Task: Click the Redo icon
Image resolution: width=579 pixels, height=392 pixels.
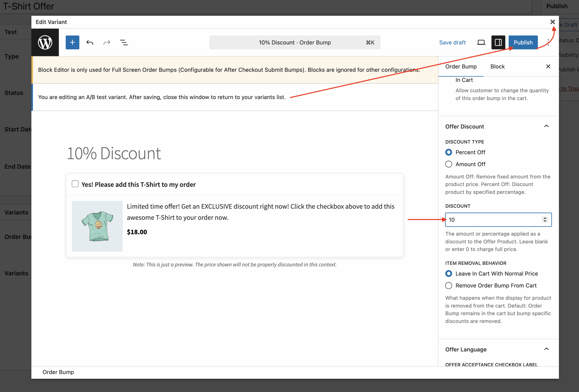Action: pos(107,42)
